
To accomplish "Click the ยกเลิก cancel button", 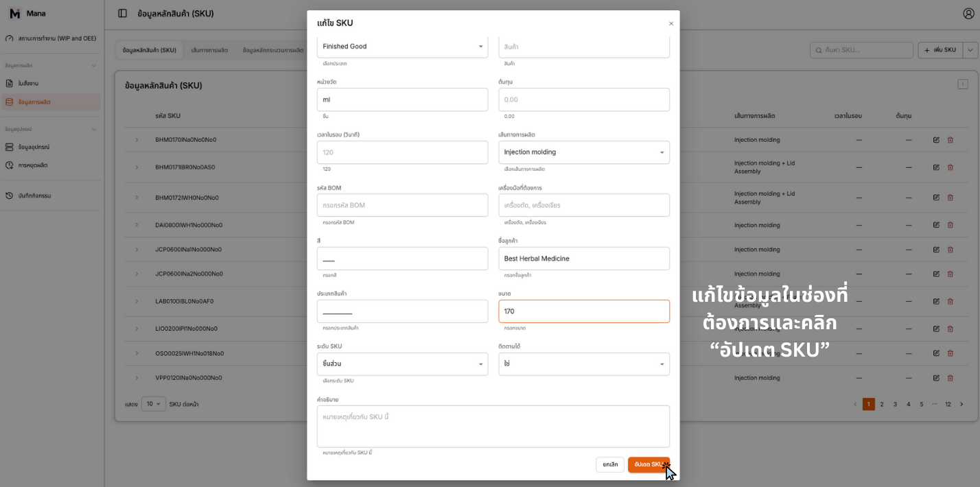I will click(x=609, y=464).
